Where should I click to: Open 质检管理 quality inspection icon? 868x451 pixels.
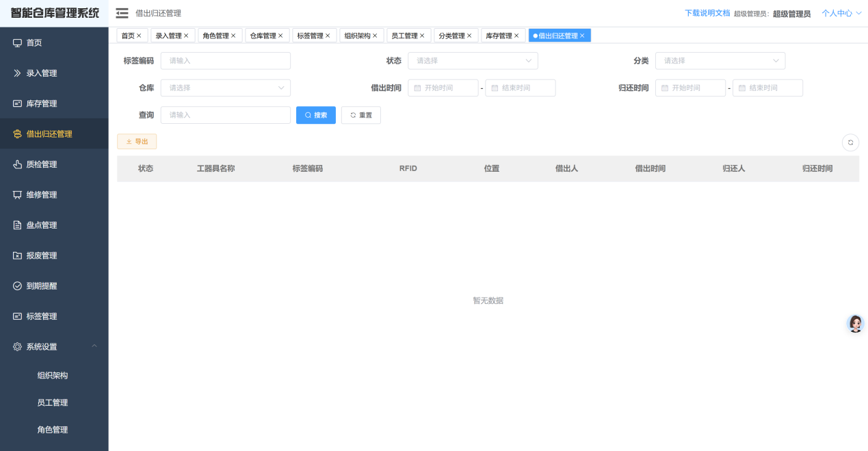(17, 164)
